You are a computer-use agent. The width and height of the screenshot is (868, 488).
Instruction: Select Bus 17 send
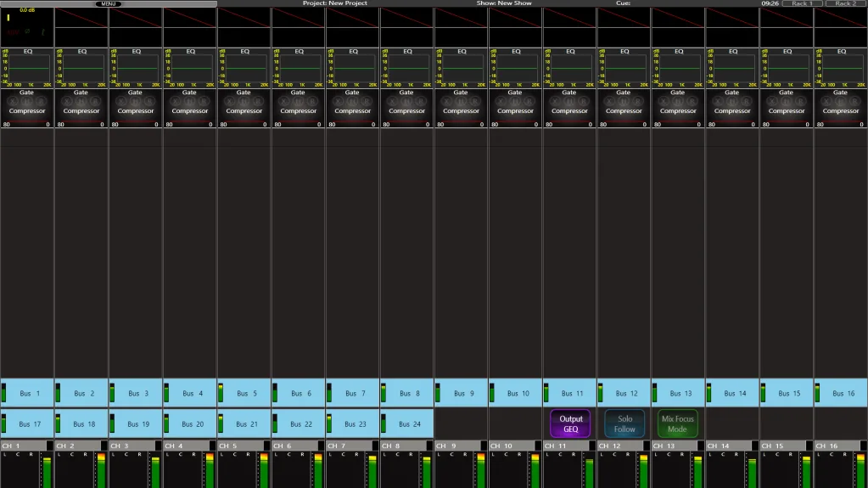pos(27,423)
